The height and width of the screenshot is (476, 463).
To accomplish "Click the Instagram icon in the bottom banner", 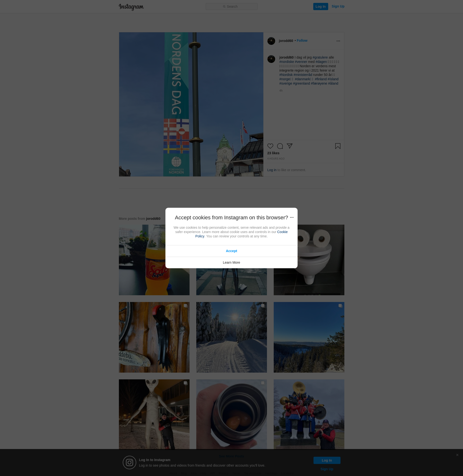I will coord(129,463).
